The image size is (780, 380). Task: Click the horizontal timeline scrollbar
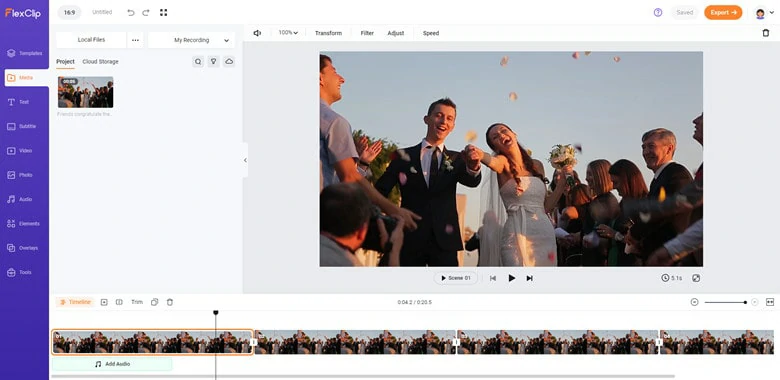[x=363, y=377]
